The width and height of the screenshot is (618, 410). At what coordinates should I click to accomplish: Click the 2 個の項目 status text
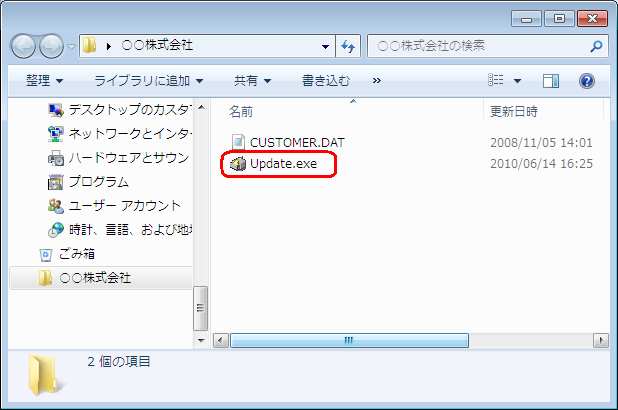point(119,362)
